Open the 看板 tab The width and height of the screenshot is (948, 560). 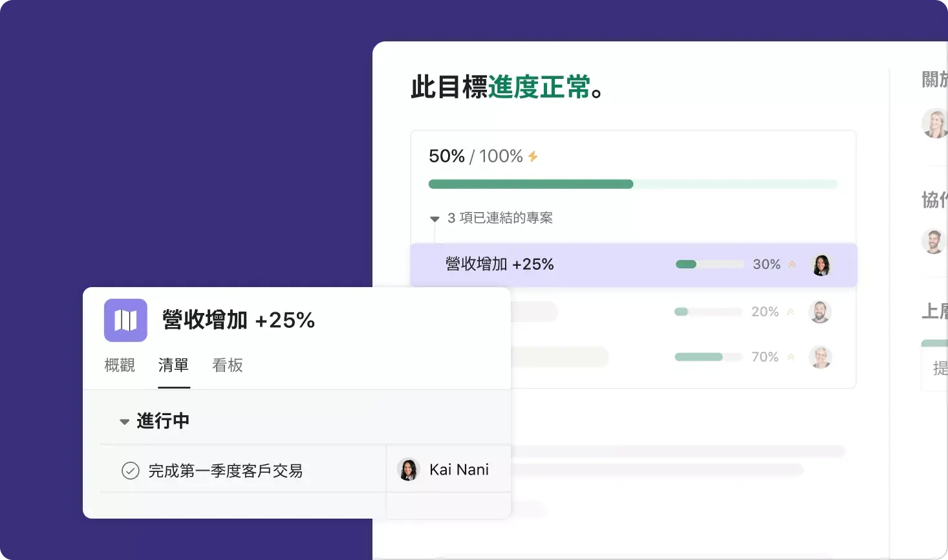click(x=228, y=365)
